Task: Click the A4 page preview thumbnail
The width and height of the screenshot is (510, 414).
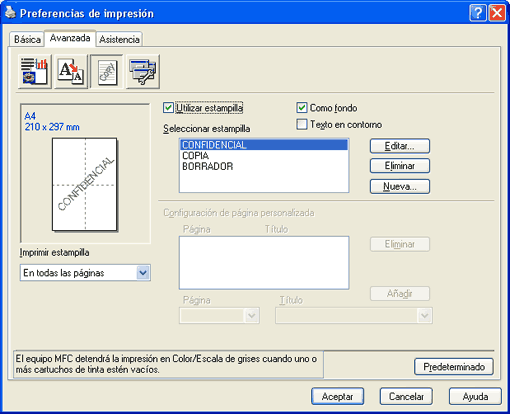Action: [85, 184]
